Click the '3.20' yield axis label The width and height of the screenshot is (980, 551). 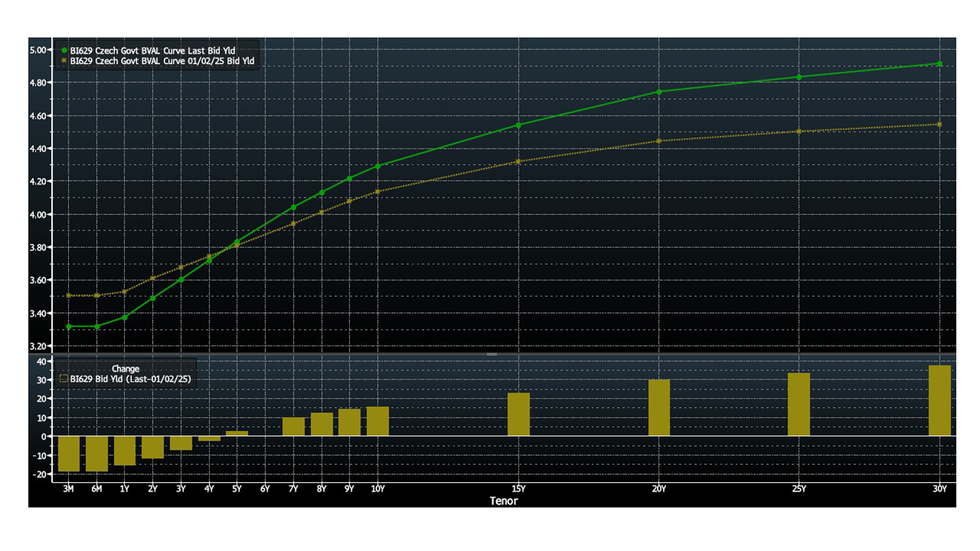coord(38,346)
